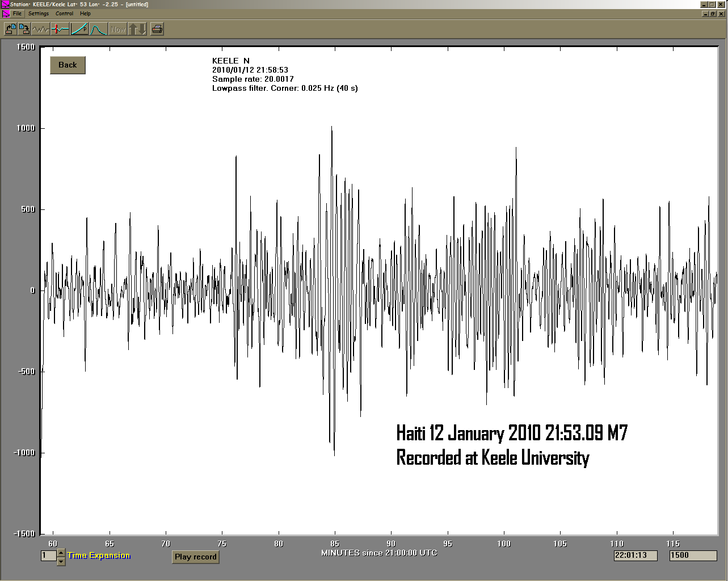Increase Time Expansion with up arrow
The image size is (728, 581).
click(x=61, y=552)
